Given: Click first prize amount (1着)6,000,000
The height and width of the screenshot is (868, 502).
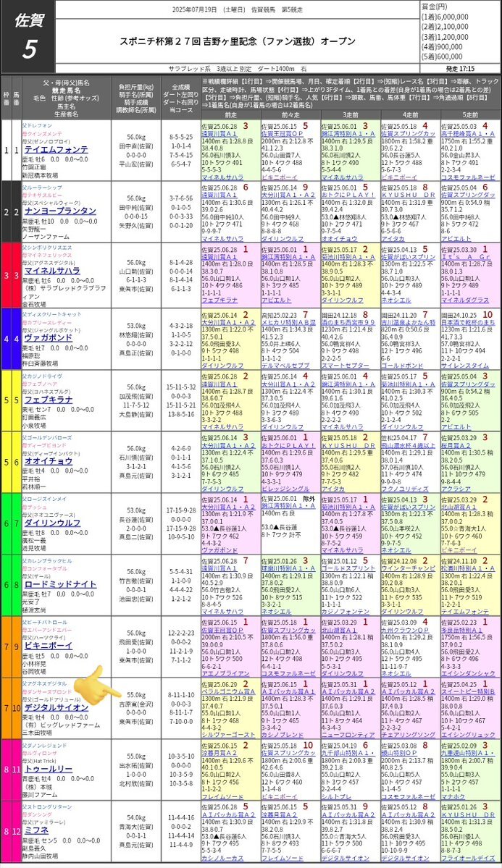Looking at the screenshot, I should point(444,17).
